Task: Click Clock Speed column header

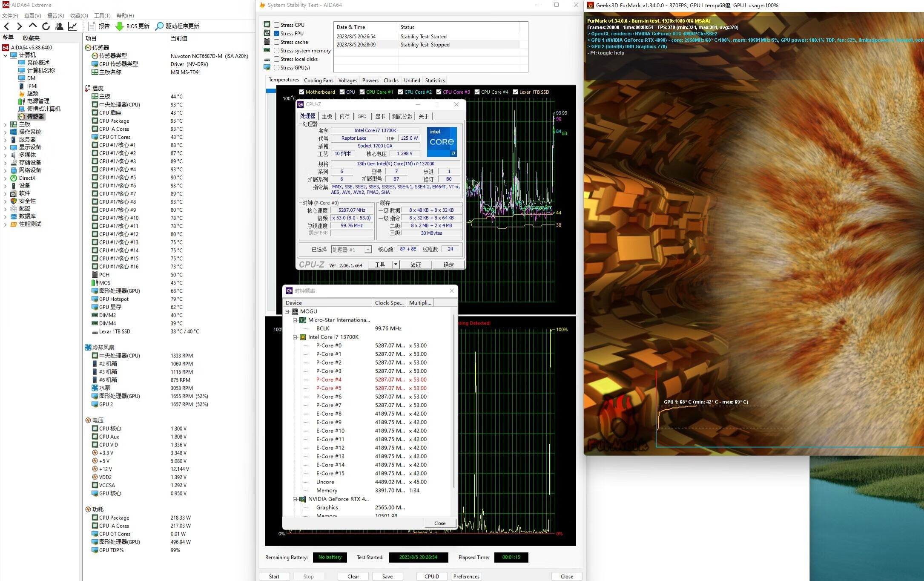Action: click(x=389, y=303)
